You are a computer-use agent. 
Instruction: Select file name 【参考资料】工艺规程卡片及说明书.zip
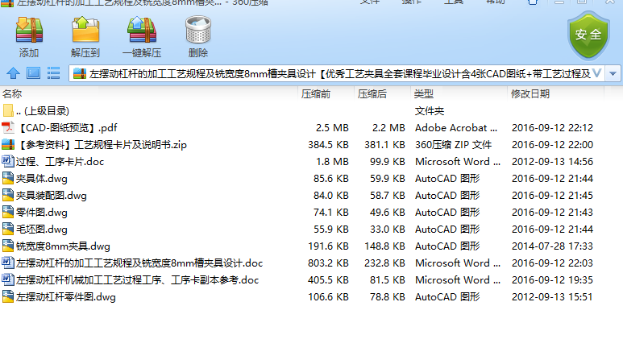[102, 145]
